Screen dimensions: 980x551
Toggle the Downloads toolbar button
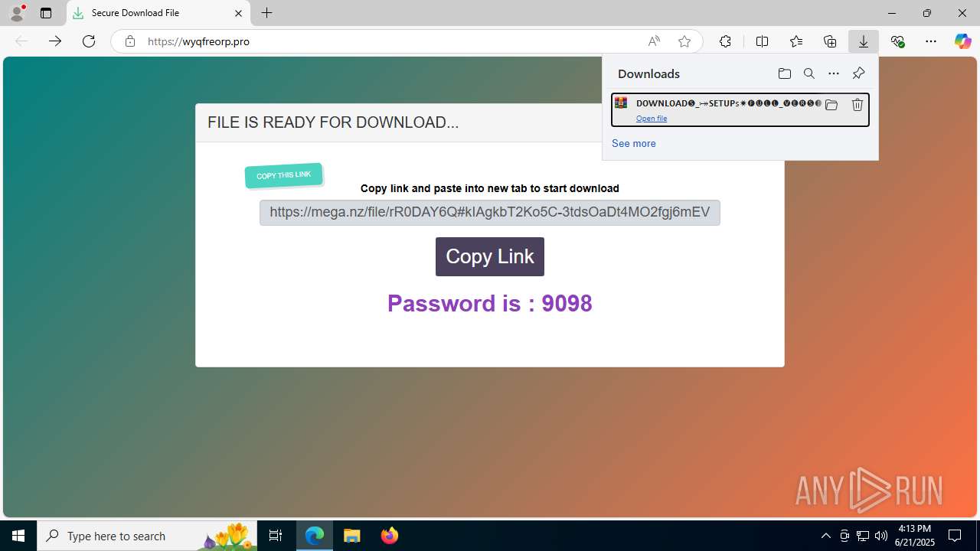864,41
